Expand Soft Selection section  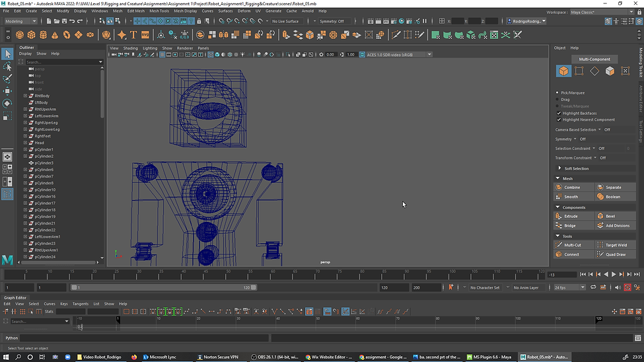[559, 168]
